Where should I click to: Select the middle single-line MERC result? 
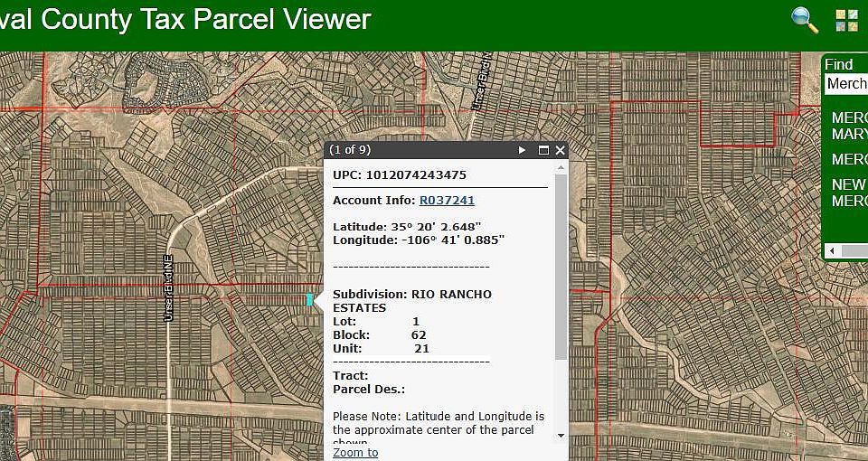[849, 159]
